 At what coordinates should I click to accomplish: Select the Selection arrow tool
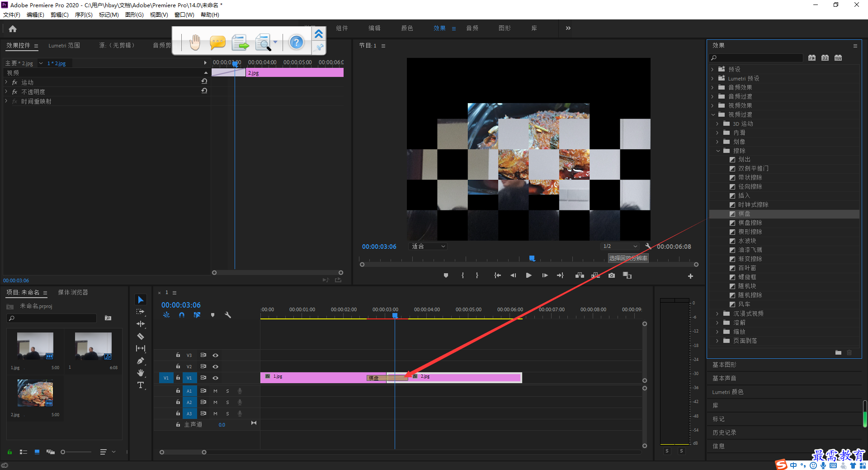coord(141,300)
